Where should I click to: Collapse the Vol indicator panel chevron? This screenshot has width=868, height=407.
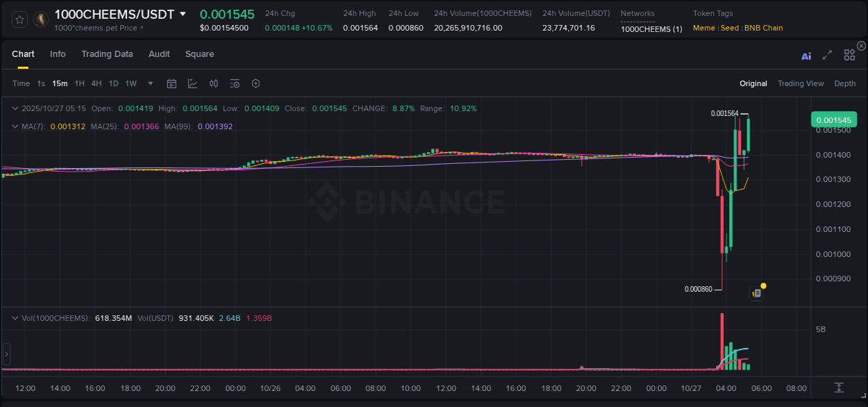click(x=15, y=317)
